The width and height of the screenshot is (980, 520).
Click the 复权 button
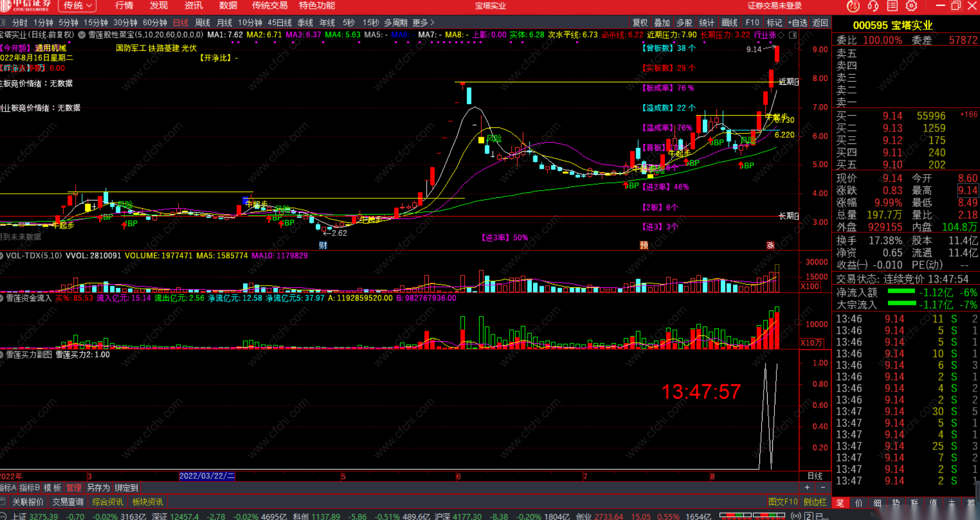click(x=640, y=23)
